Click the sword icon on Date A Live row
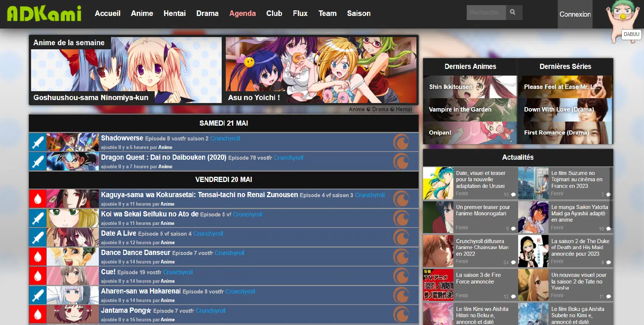Screen dimensions: 644x325 38,238
